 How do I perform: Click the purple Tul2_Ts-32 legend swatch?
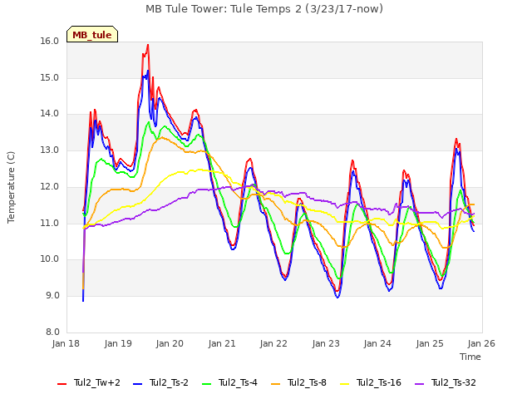(419, 384)
